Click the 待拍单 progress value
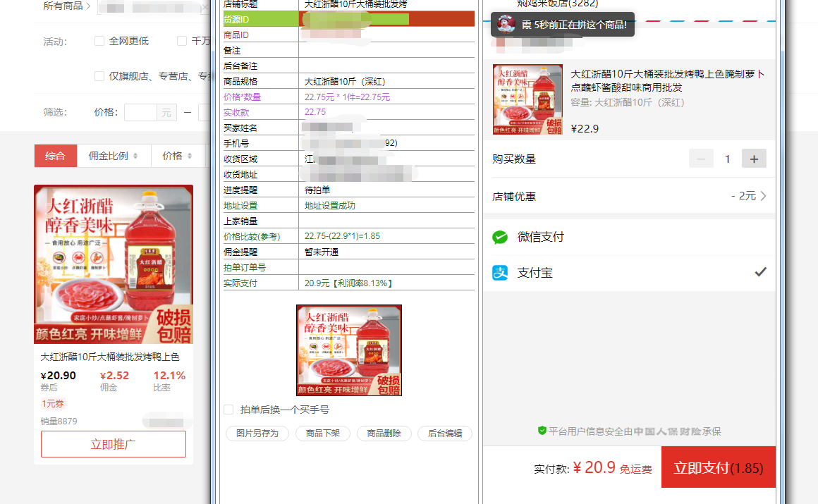This screenshot has height=504, width=818. pyautogui.click(x=317, y=190)
